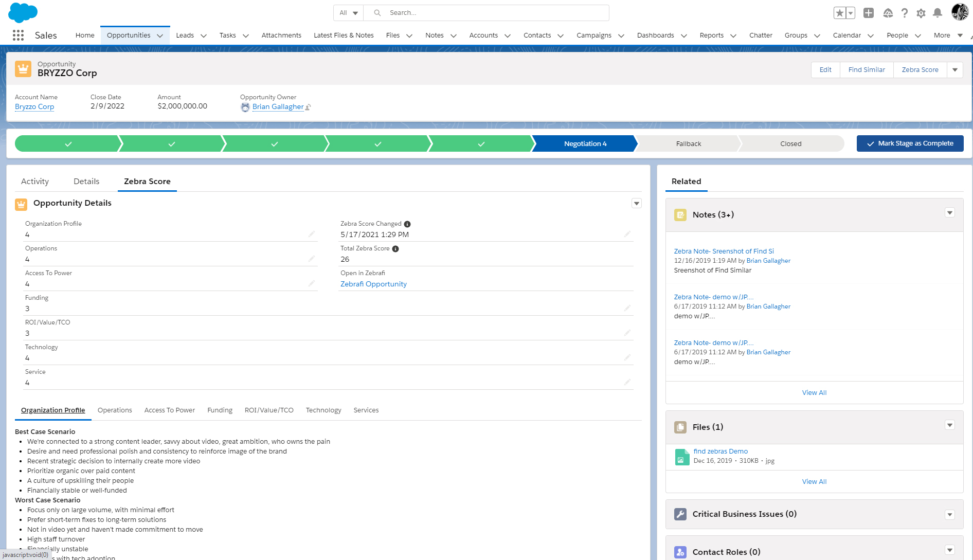
Task: Click the user avatar profile icon
Action: tap(959, 12)
